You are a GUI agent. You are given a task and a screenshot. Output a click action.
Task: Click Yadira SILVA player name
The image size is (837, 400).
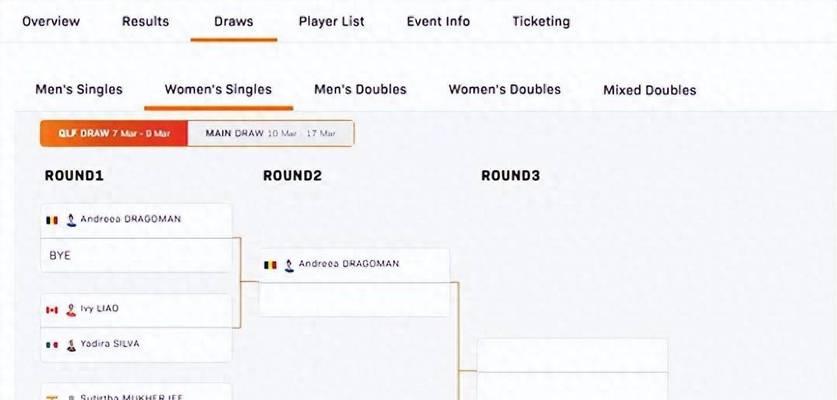(110, 343)
